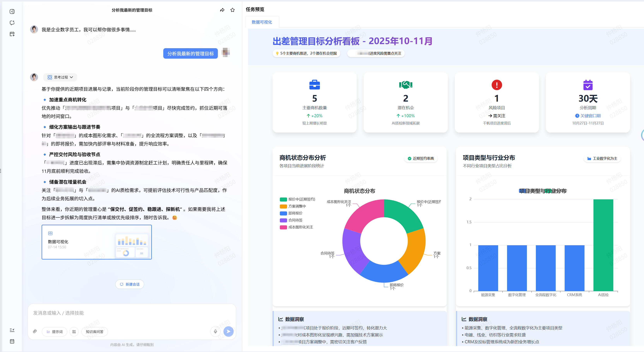
Task: Open the add-schedule calendar sidebar icon
Action: click(x=12, y=34)
